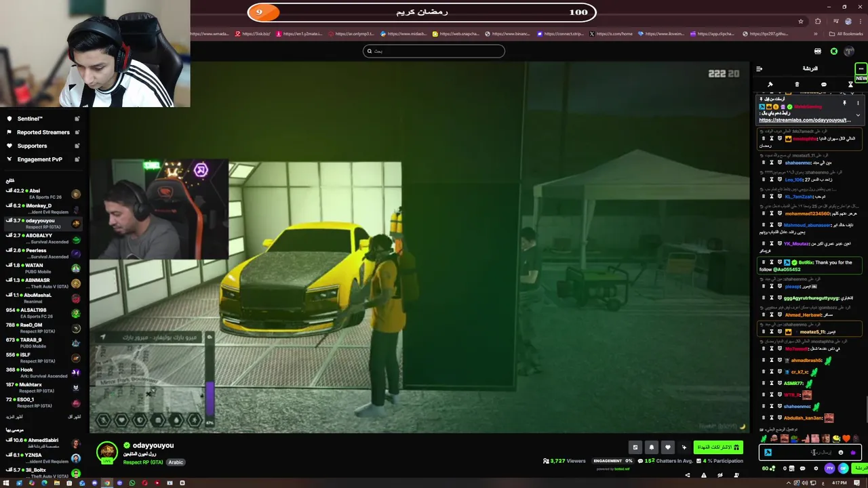The width and height of the screenshot is (868, 488).
Task: Click the green extension icon in site header
Action: [x=834, y=52]
